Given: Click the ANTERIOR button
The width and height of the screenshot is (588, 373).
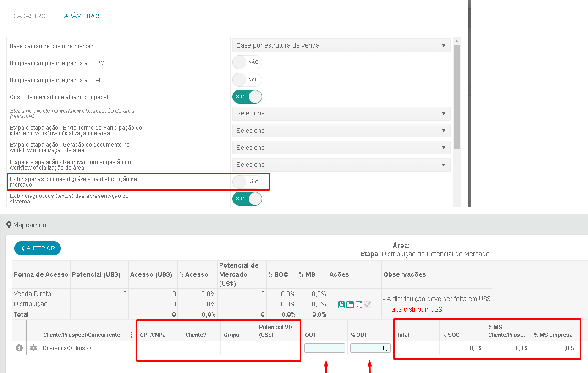Looking at the screenshot, I should [x=38, y=248].
